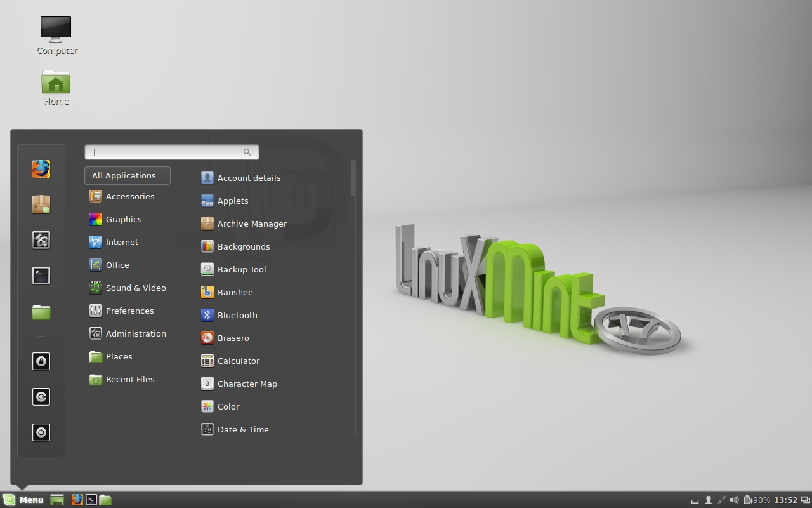Open the Files folder in favorites
Screen dimensions: 812x508
point(41,312)
